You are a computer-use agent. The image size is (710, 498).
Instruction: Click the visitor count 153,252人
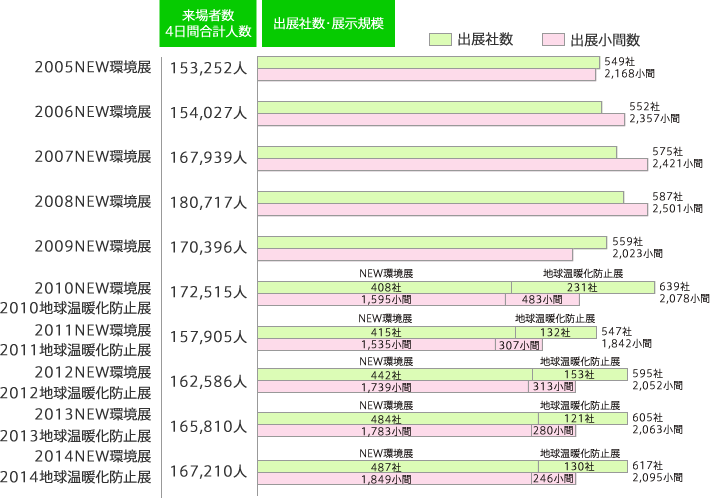tap(208, 68)
